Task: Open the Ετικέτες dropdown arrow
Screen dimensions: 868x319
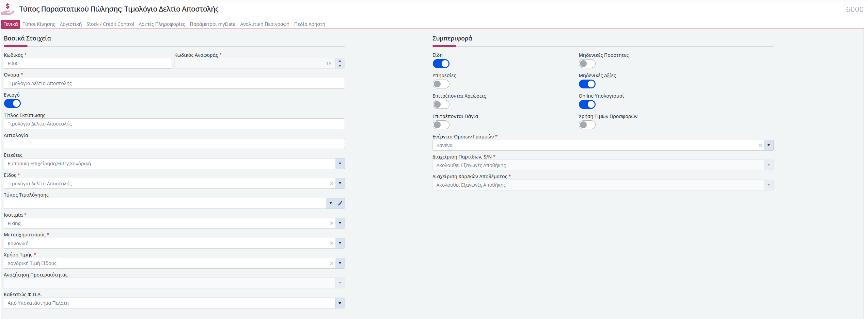Action: (x=340, y=164)
